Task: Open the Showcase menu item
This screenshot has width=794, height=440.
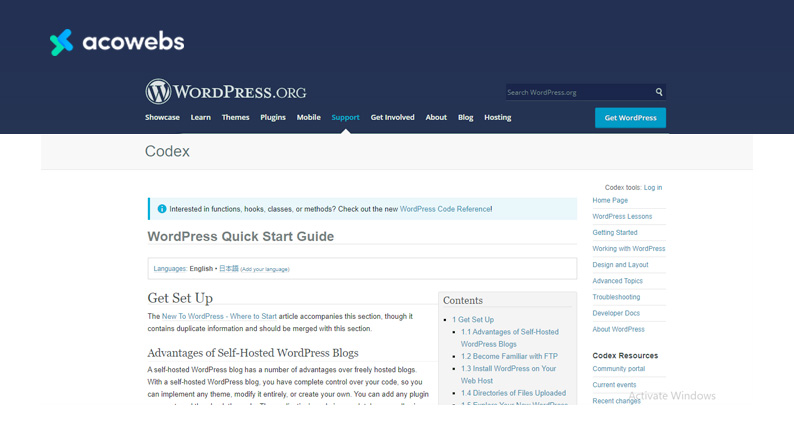Action: 162,117
